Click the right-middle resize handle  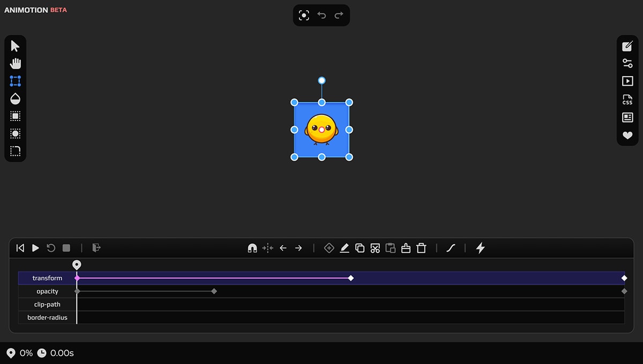349,130
